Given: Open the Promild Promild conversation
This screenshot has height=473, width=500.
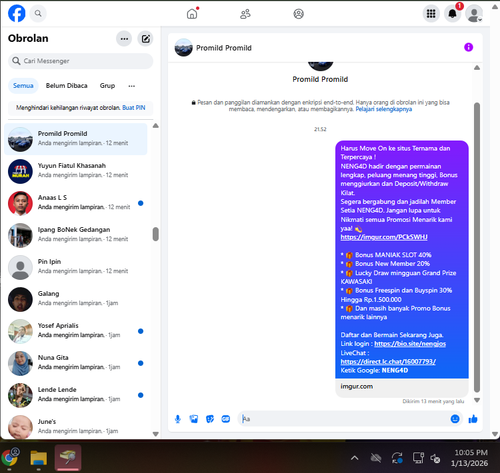Looking at the screenshot, I should click(76, 139).
